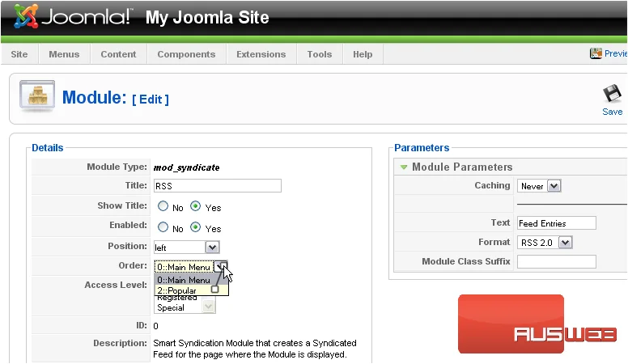Image resolution: width=628 pixels, height=364 pixels.
Task: Choose 2::Popular in Order list
Action: point(191,290)
